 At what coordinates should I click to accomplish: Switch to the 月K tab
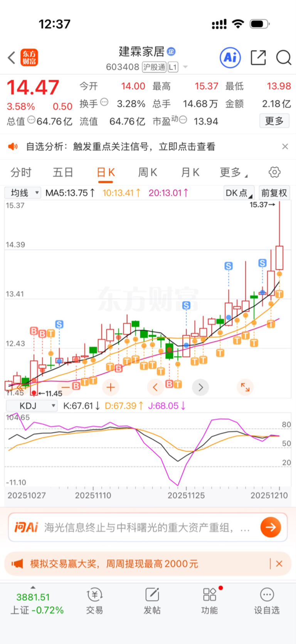(190, 172)
